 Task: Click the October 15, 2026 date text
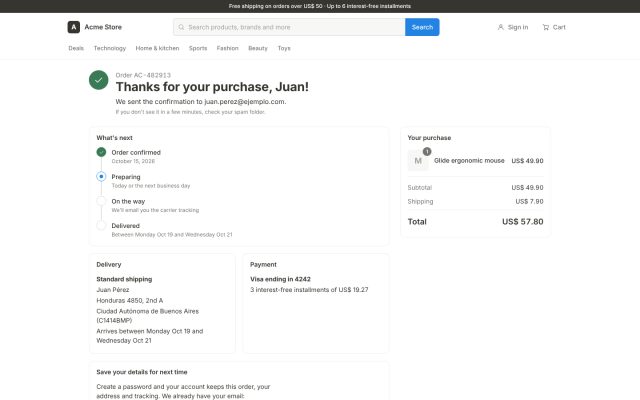coord(133,161)
